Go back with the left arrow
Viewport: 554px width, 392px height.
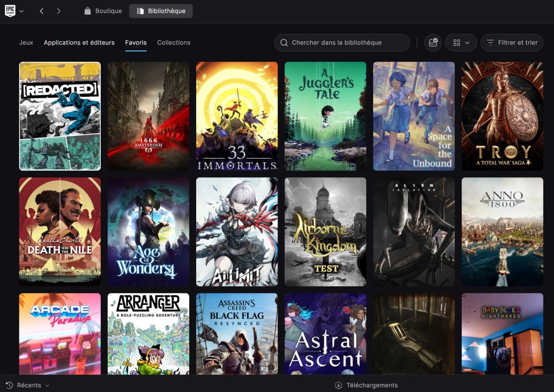(42, 11)
